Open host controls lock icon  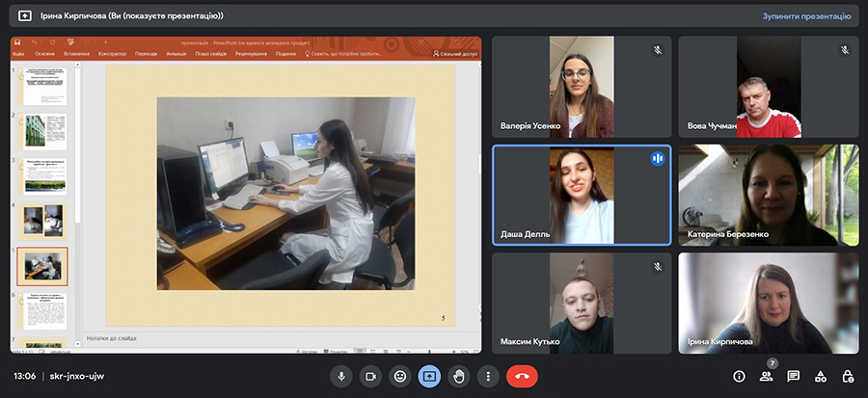click(848, 377)
